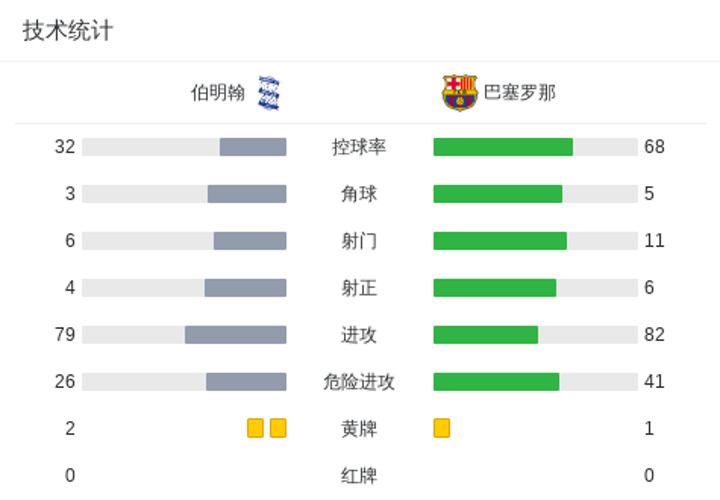720x500 pixels.
Task: Click Birmingham's gray 射正 bar
Action: (x=246, y=288)
